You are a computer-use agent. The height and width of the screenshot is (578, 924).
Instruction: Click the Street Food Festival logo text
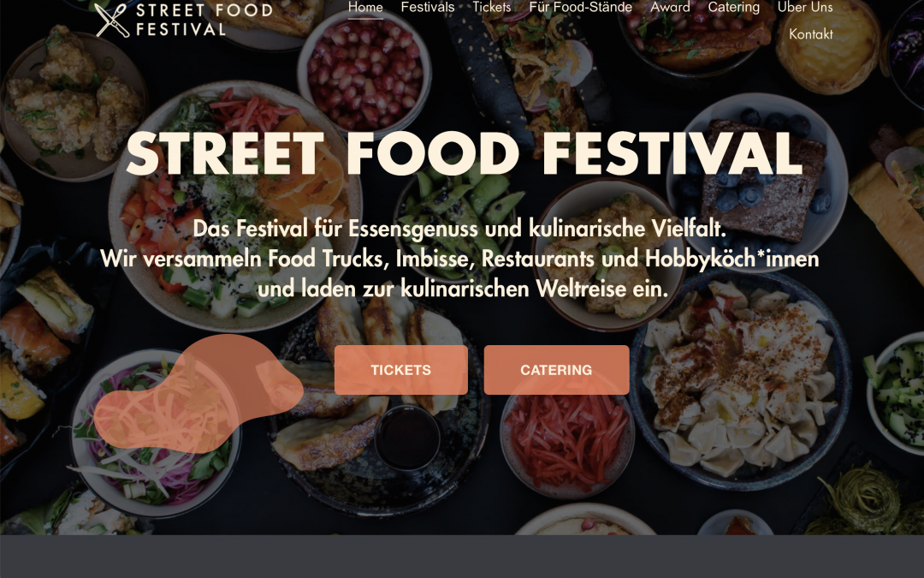coord(201,19)
